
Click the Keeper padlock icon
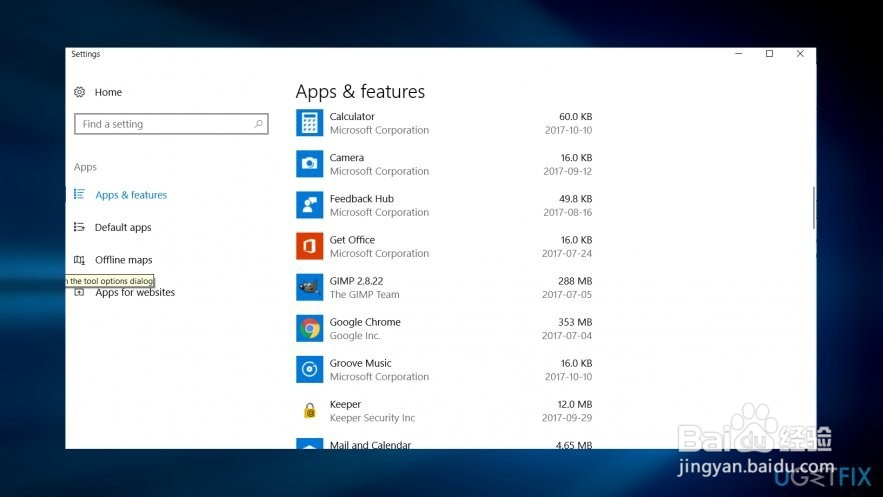pos(310,410)
